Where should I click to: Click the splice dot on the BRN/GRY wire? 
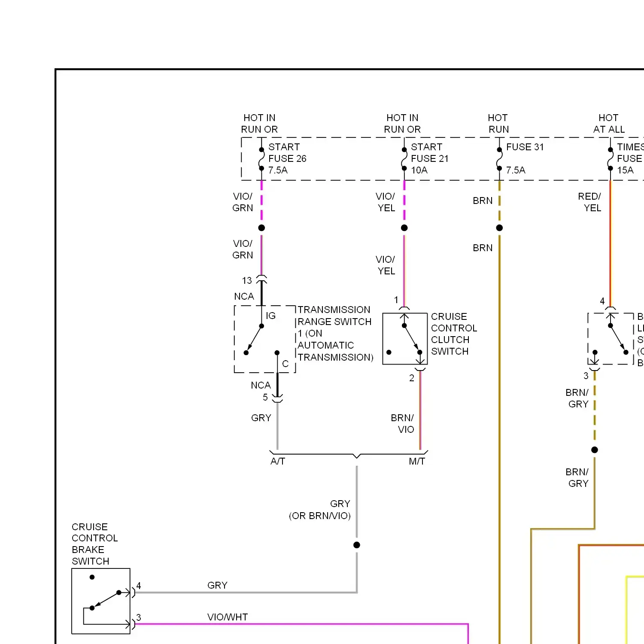click(x=595, y=450)
